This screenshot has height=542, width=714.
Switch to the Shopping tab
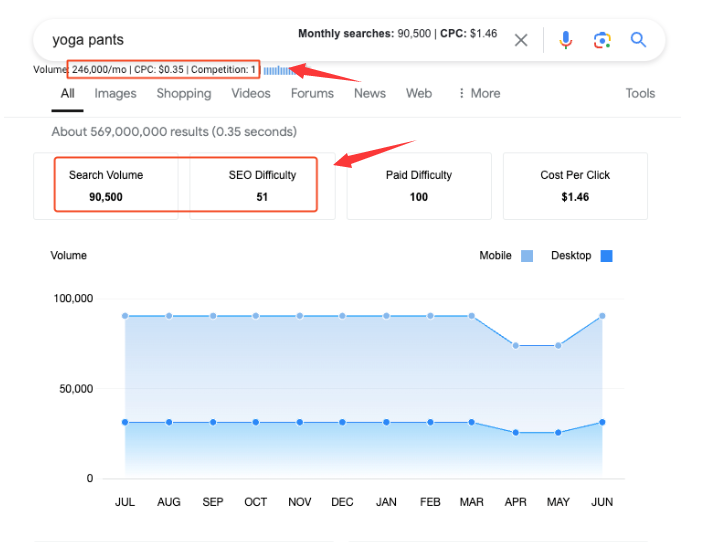(184, 93)
